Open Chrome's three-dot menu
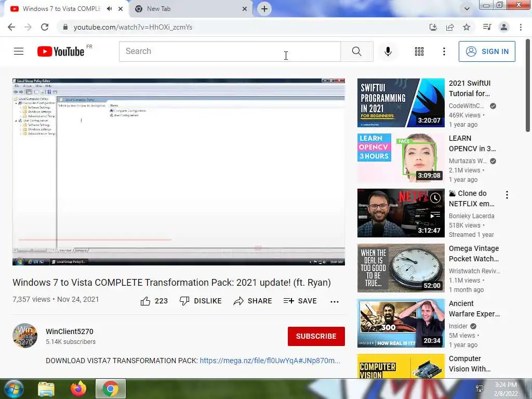The height and width of the screenshot is (399, 532). pyautogui.click(x=521, y=27)
